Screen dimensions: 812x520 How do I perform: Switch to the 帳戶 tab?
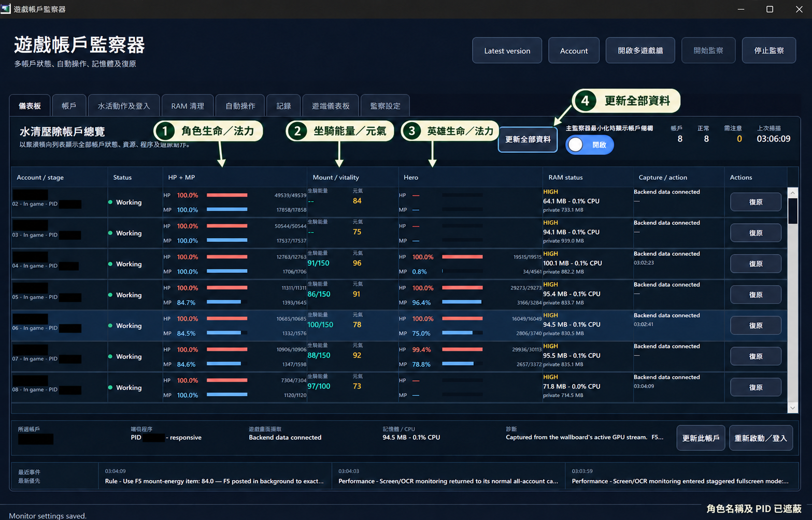tap(69, 106)
